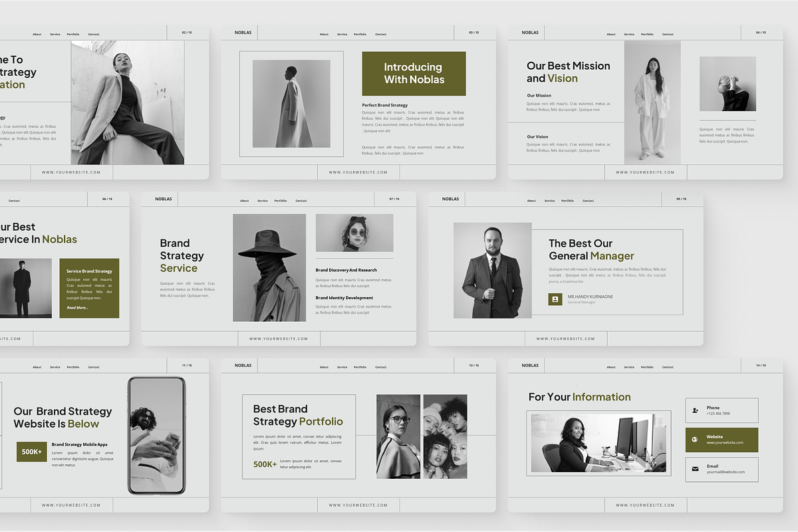This screenshot has width=798, height=532.
Task: Choose About in the slide 11 navigation
Action: coord(37,366)
